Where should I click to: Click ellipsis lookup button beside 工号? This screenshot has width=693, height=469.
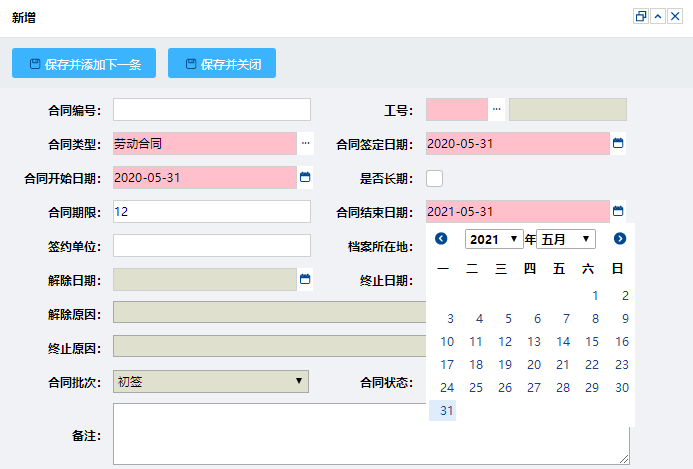tap(496, 110)
